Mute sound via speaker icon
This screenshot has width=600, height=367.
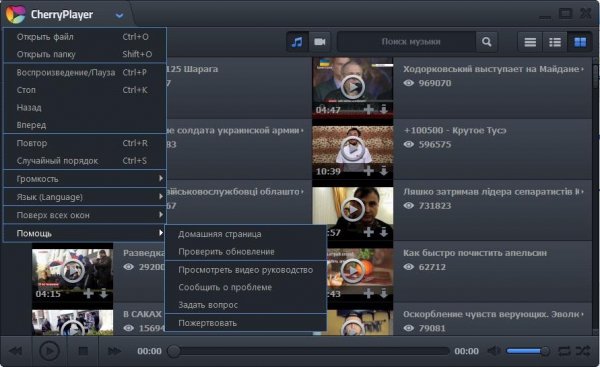pos(494,351)
